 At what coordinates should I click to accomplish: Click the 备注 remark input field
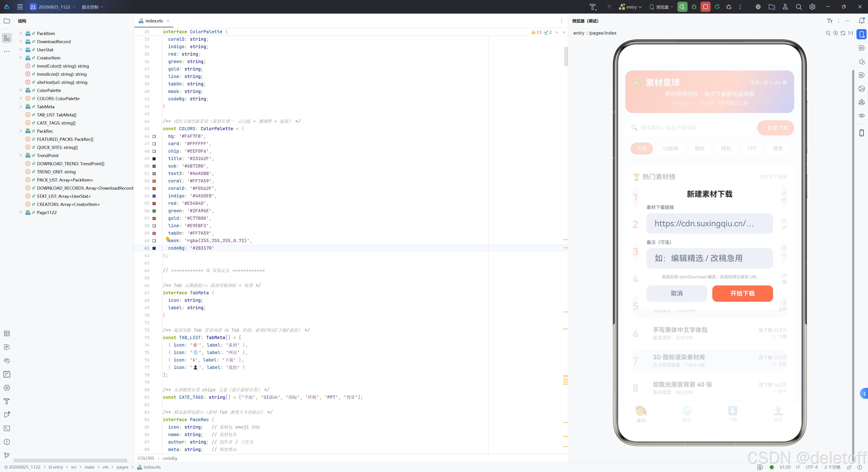(x=709, y=258)
